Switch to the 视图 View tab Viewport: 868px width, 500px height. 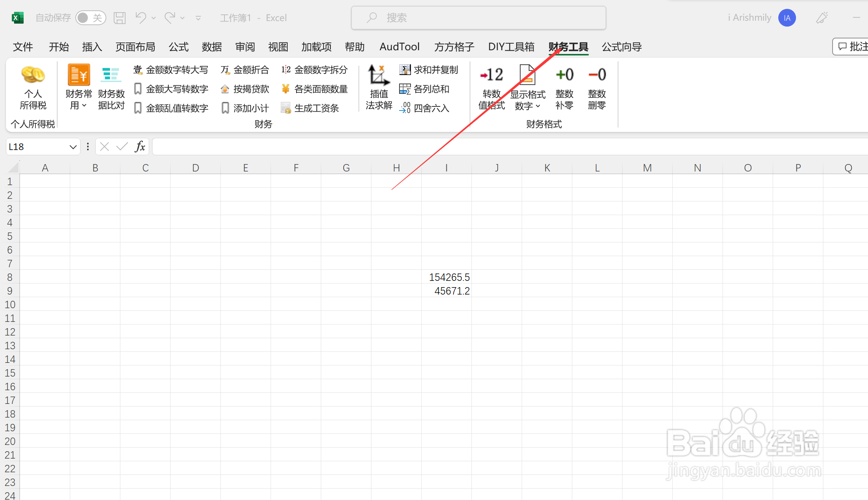pyautogui.click(x=278, y=47)
